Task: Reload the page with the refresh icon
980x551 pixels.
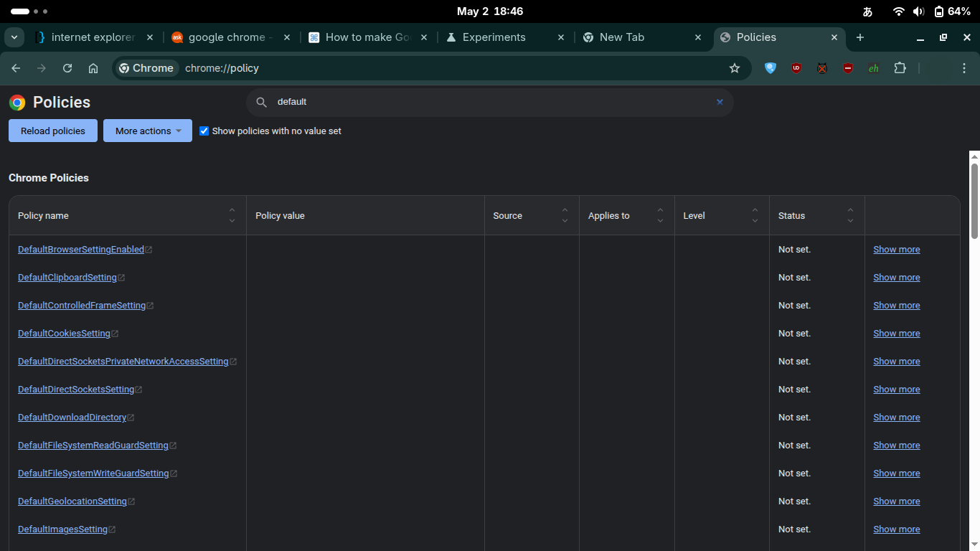Action: (67, 68)
